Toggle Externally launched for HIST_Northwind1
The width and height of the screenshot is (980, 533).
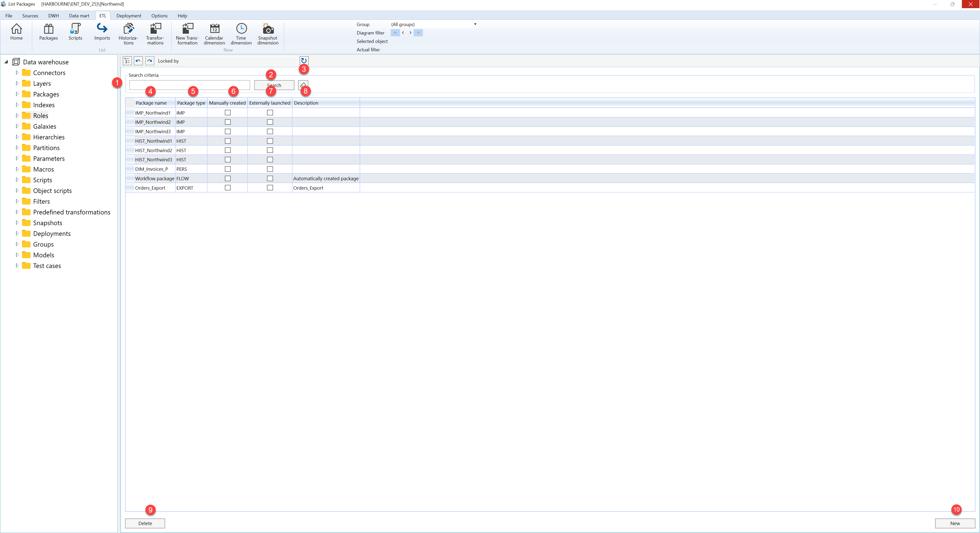tap(270, 141)
